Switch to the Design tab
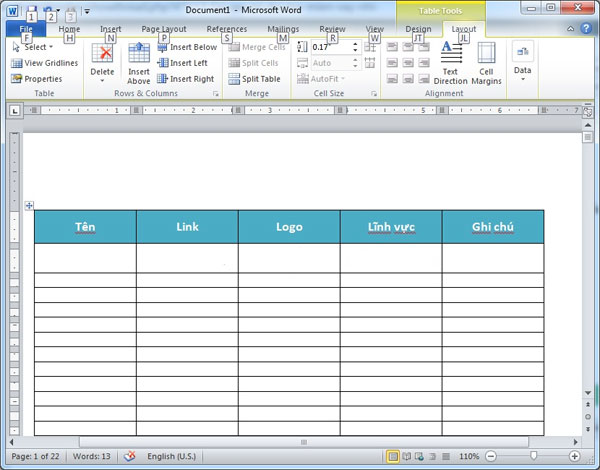The image size is (600, 470). pyautogui.click(x=418, y=29)
